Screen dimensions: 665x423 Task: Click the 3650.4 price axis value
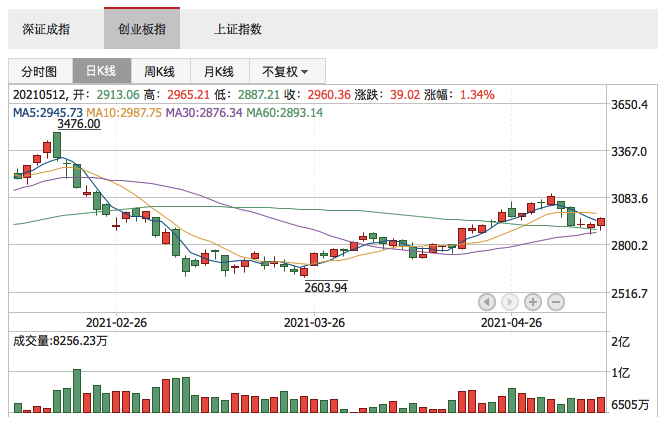coord(629,104)
